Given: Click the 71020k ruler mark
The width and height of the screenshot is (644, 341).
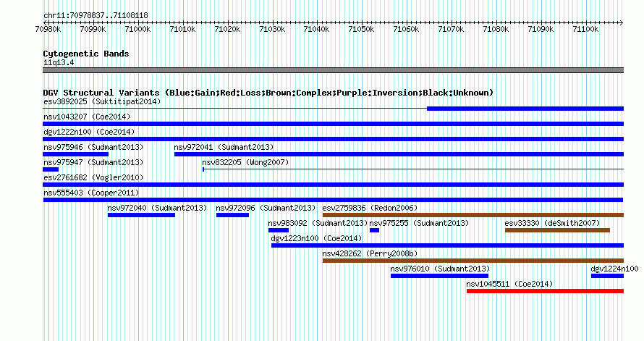Looking at the screenshot, I should [227, 29].
